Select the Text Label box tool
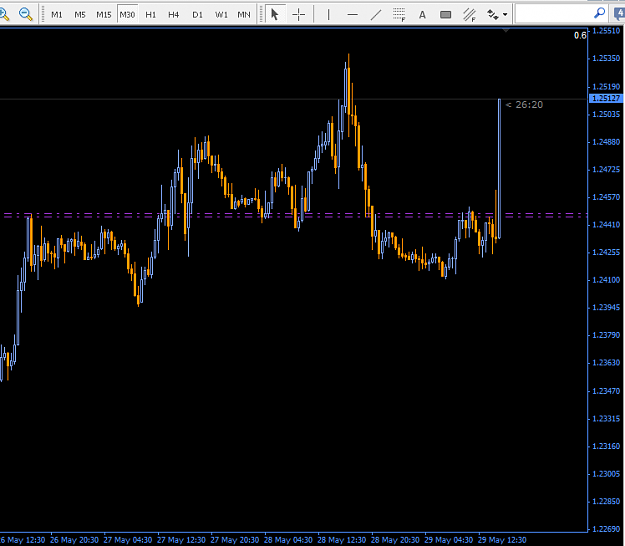The width and height of the screenshot is (625, 546). tap(445, 15)
